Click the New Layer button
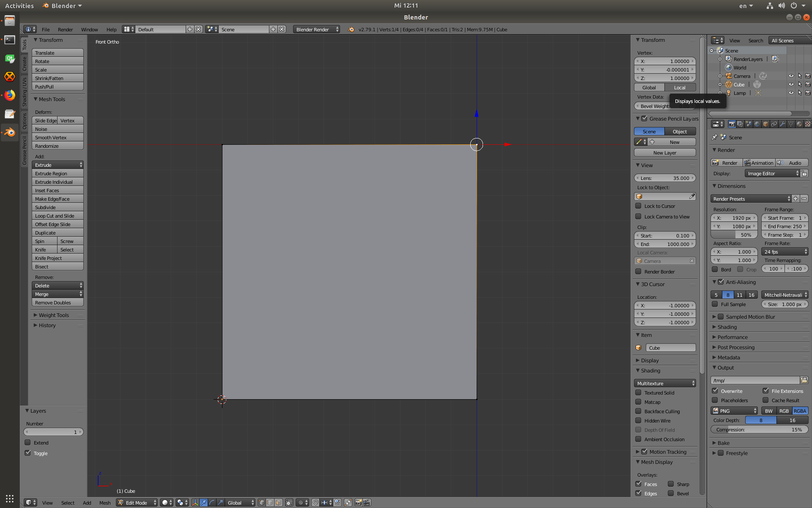Image resolution: width=812 pixels, height=508 pixels. click(665, 153)
